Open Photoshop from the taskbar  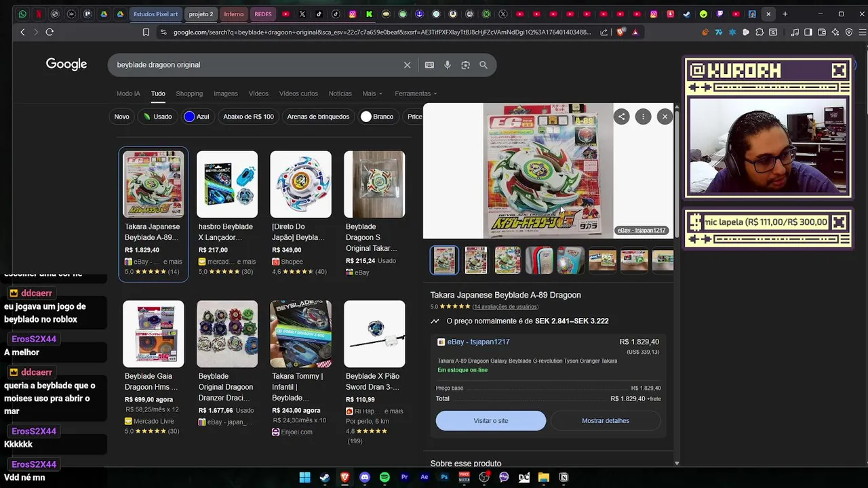(x=444, y=477)
